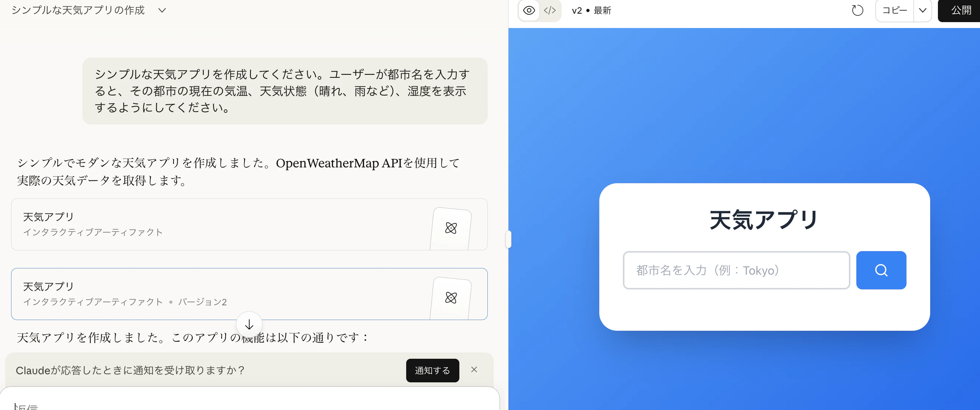Click the 都市名を入力 city input field

click(x=736, y=270)
